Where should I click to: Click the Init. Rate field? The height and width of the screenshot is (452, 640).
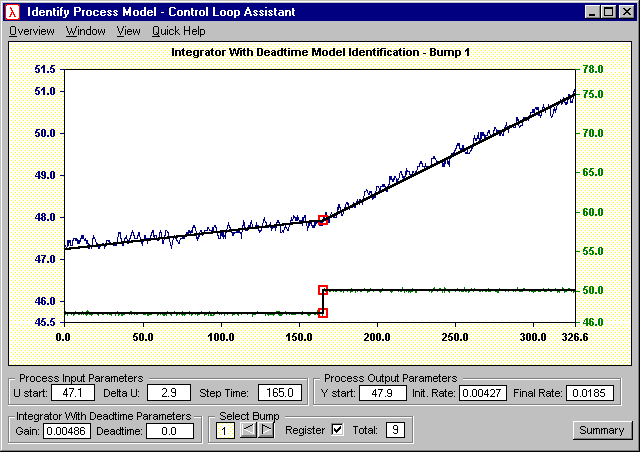point(482,393)
